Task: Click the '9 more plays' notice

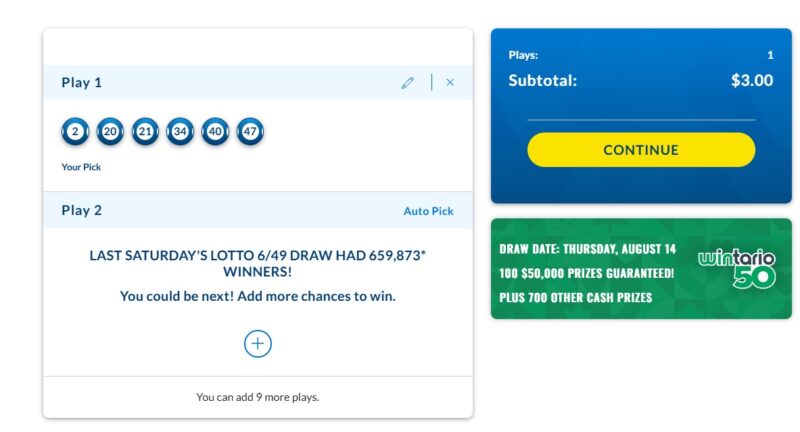Action: (x=258, y=397)
